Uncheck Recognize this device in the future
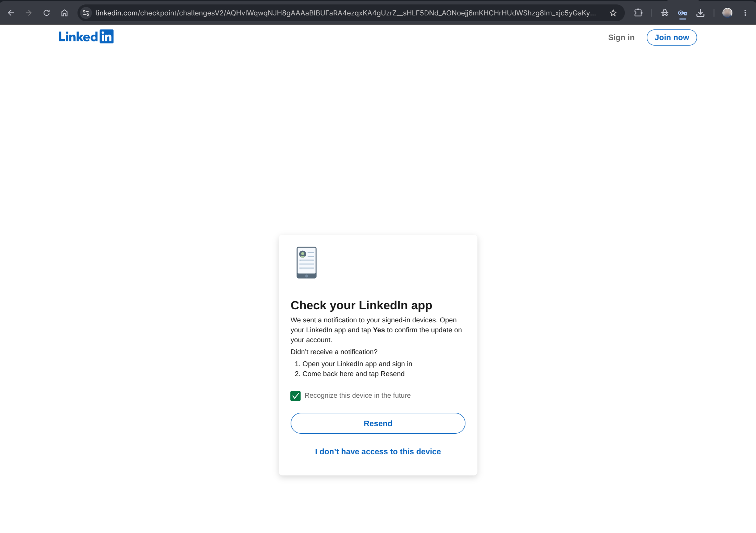 click(295, 396)
